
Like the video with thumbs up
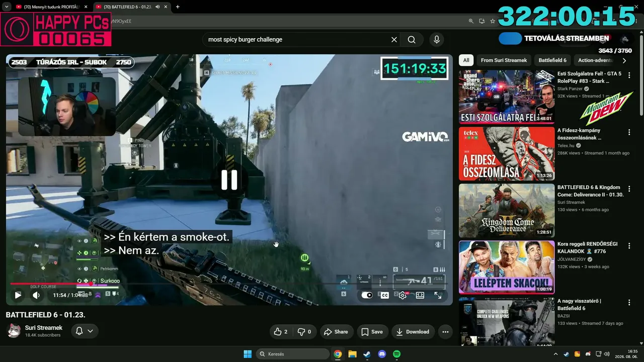281,332
